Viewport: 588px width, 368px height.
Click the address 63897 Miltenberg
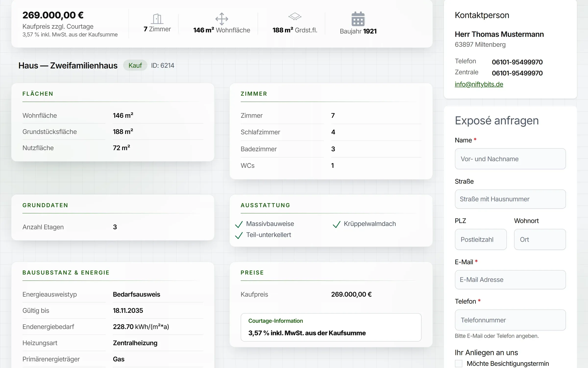click(480, 44)
